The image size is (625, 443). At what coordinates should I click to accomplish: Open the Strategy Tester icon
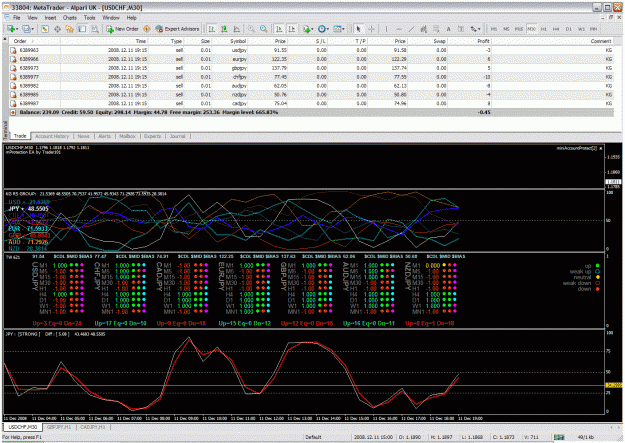(x=95, y=29)
